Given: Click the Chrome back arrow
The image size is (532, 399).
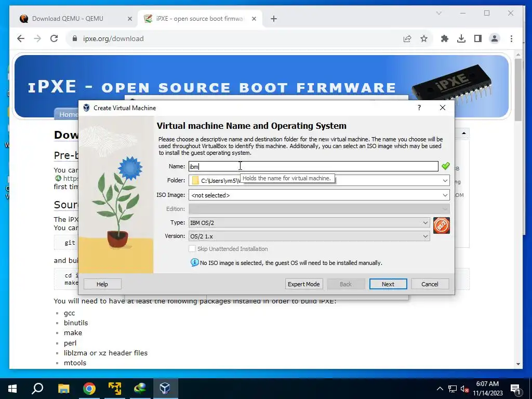Looking at the screenshot, I should click(21, 38).
